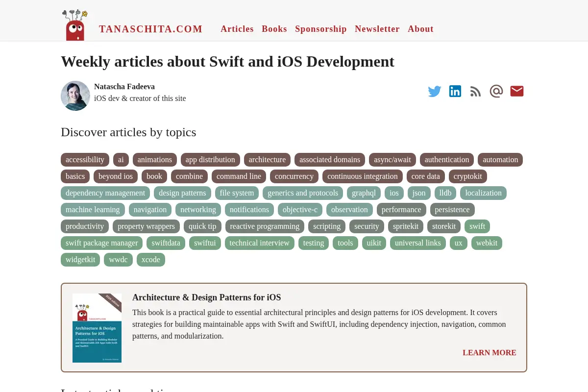Select the core data tag
The width and height of the screenshot is (588, 392).
426,176
